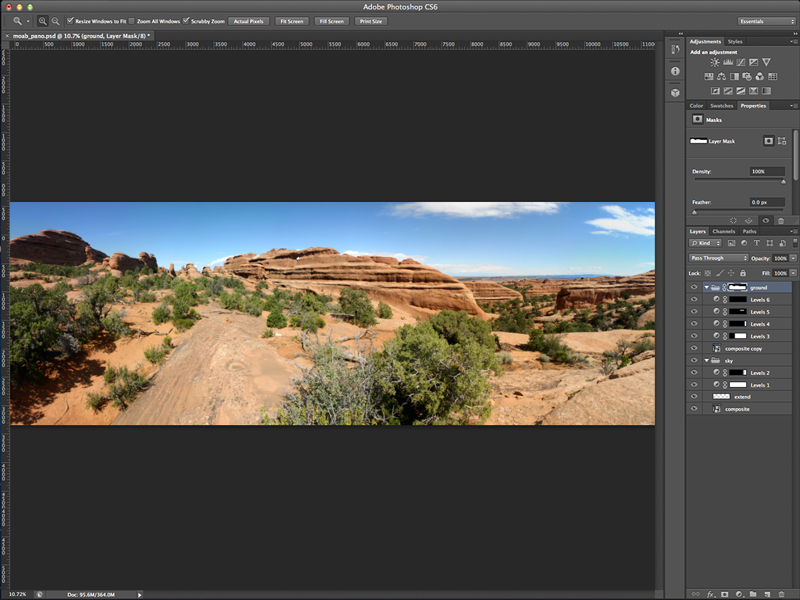Screen dimensions: 800x600
Task: Open the Opacity slider dropdown arrow
Action: coord(793,258)
